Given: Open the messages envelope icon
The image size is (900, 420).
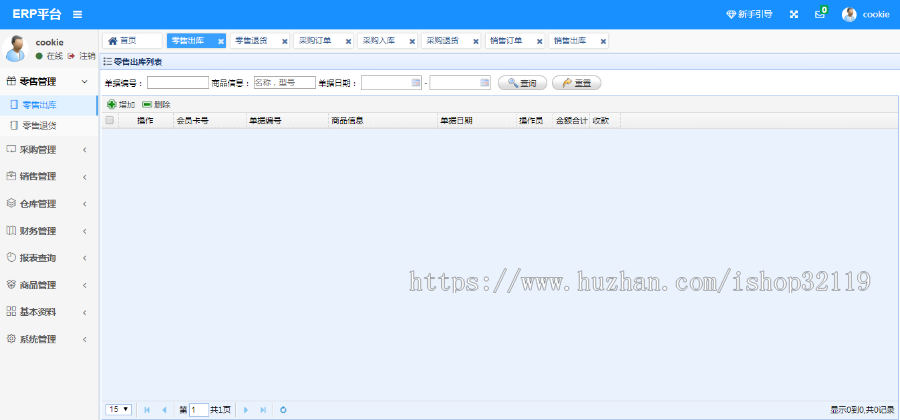Looking at the screenshot, I should 820,14.
